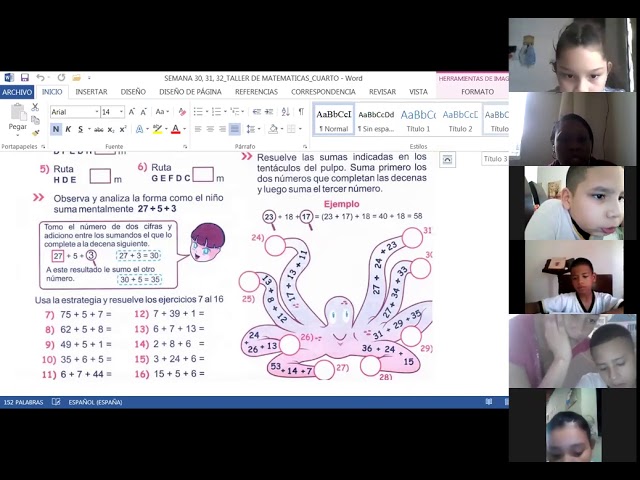This screenshot has height=480, width=640.
Task: Open the proofing icon in the status bar
Action: pyautogui.click(x=56, y=402)
